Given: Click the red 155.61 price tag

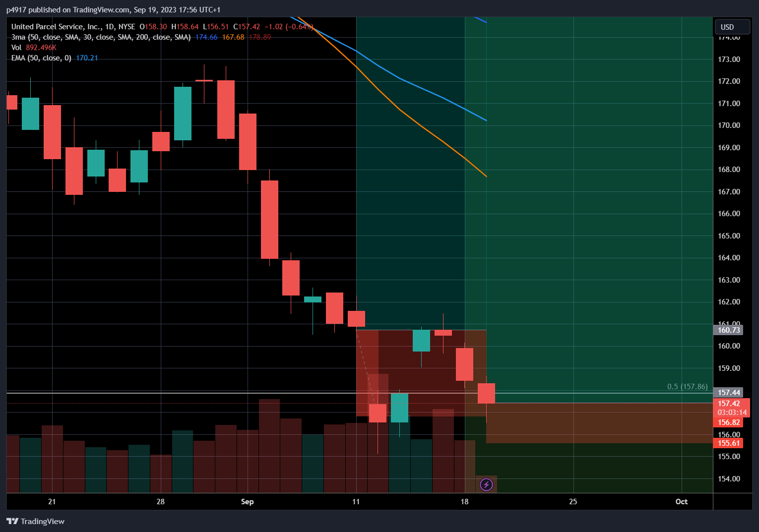Looking at the screenshot, I should pyautogui.click(x=728, y=443).
